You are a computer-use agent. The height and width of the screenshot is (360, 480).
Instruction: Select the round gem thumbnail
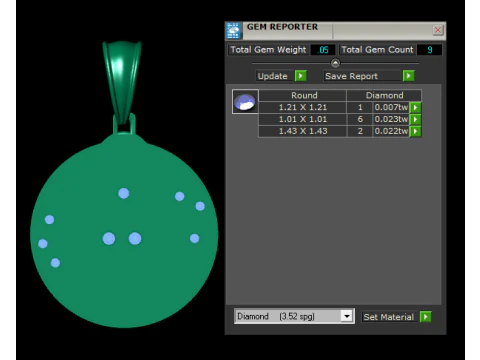[245, 102]
